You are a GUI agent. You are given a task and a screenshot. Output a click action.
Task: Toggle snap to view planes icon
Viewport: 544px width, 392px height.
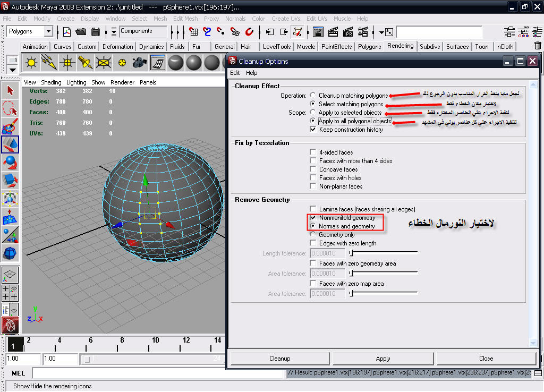235,32
